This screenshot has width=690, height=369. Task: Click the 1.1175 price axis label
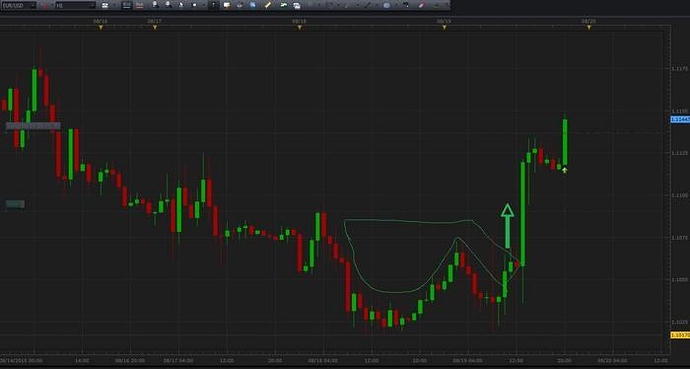coord(679,69)
